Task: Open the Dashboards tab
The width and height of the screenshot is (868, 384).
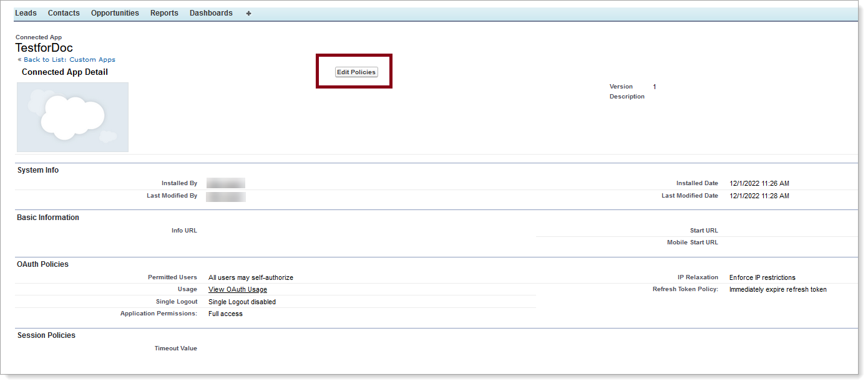Action: 211,12
